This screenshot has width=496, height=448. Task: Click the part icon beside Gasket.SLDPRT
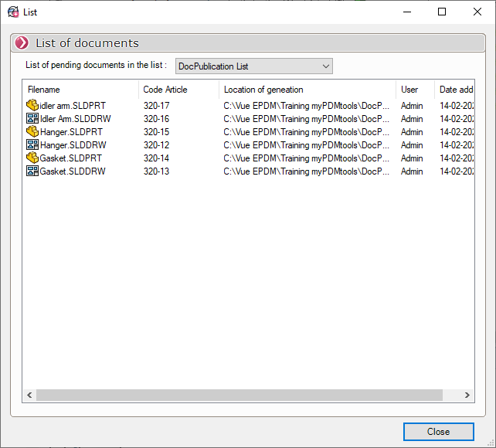(32, 158)
